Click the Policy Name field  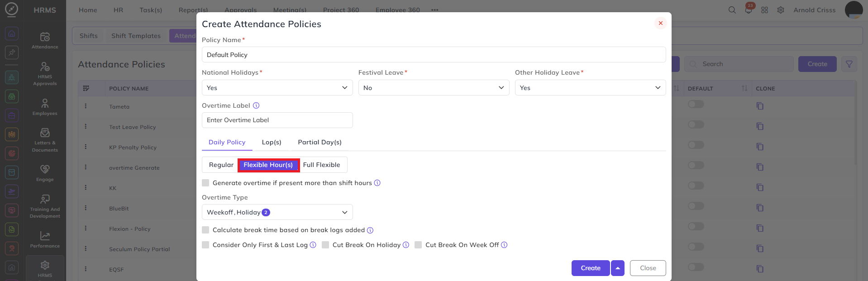(x=434, y=55)
